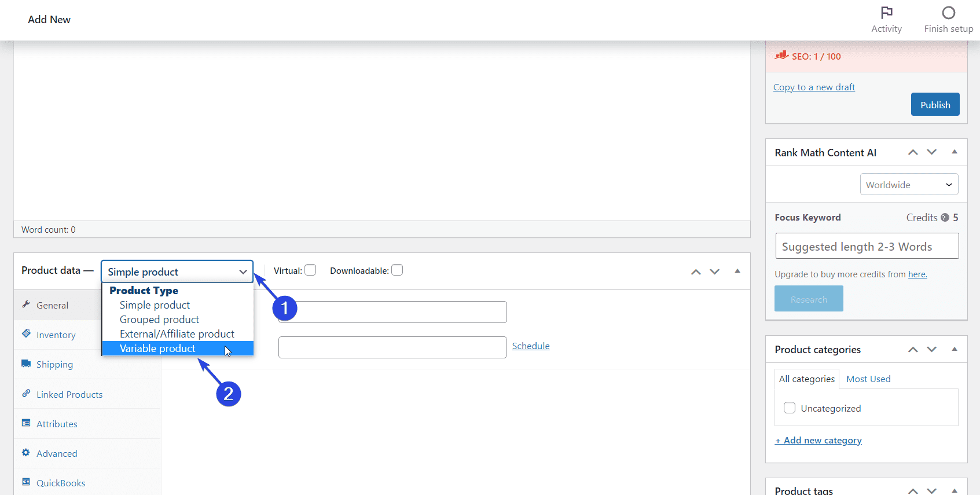Open the Simple product type dropdown
980x495 pixels.
tap(177, 272)
